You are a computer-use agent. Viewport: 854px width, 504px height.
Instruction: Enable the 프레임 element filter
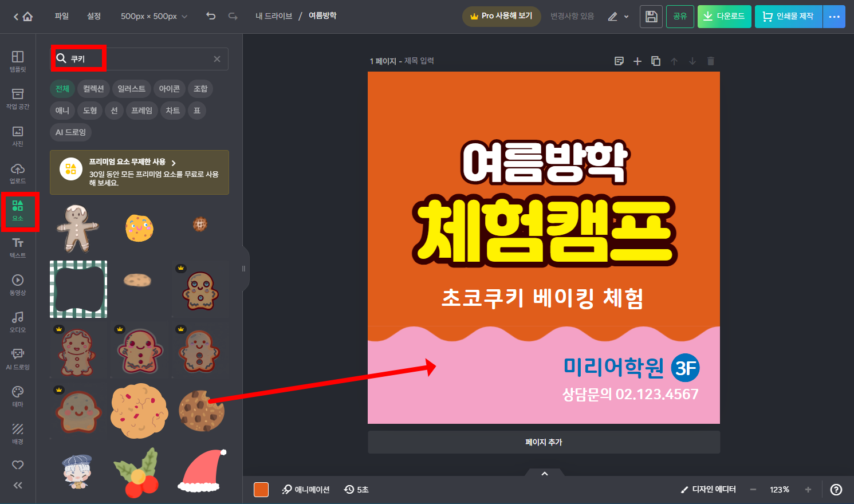click(x=141, y=111)
